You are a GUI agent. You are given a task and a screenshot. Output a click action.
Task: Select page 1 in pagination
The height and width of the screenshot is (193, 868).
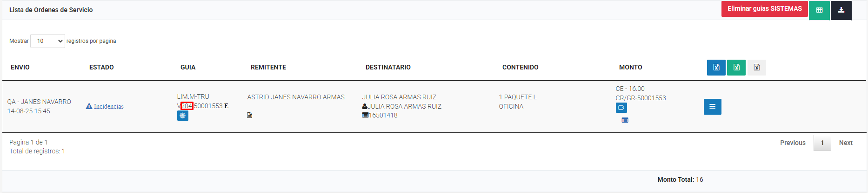click(x=822, y=143)
